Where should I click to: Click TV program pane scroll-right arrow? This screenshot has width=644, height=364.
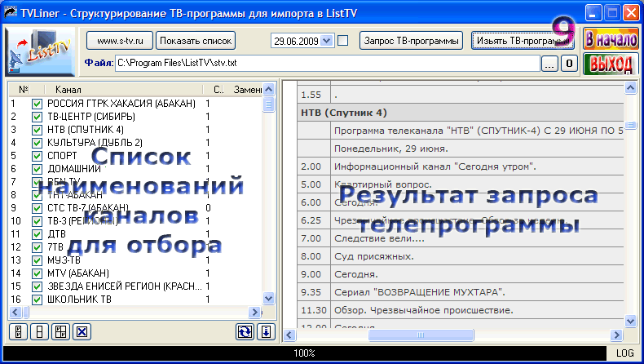[616, 335]
